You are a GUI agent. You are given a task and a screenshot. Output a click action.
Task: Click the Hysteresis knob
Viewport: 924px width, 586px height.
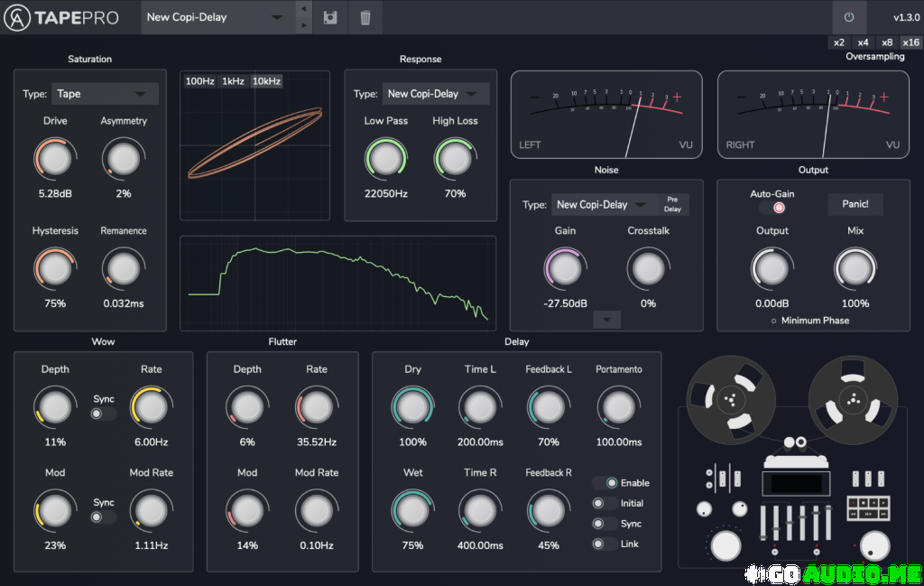coord(55,269)
